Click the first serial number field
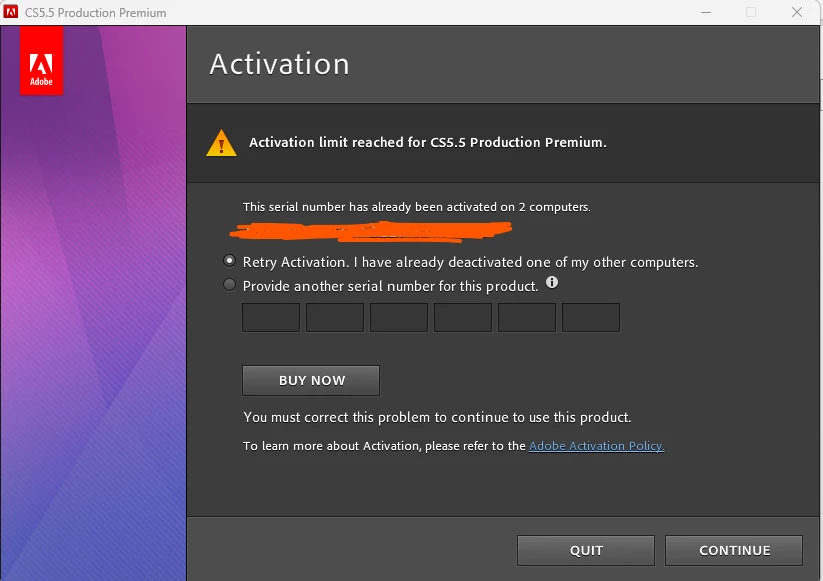Screen dimensions: 823x581 coord(271,318)
